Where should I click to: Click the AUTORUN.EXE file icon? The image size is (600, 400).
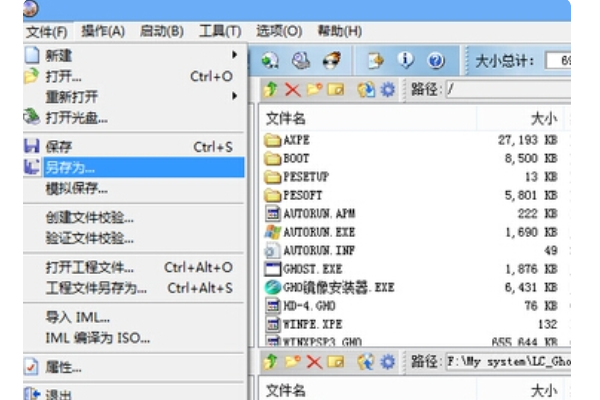point(272,231)
